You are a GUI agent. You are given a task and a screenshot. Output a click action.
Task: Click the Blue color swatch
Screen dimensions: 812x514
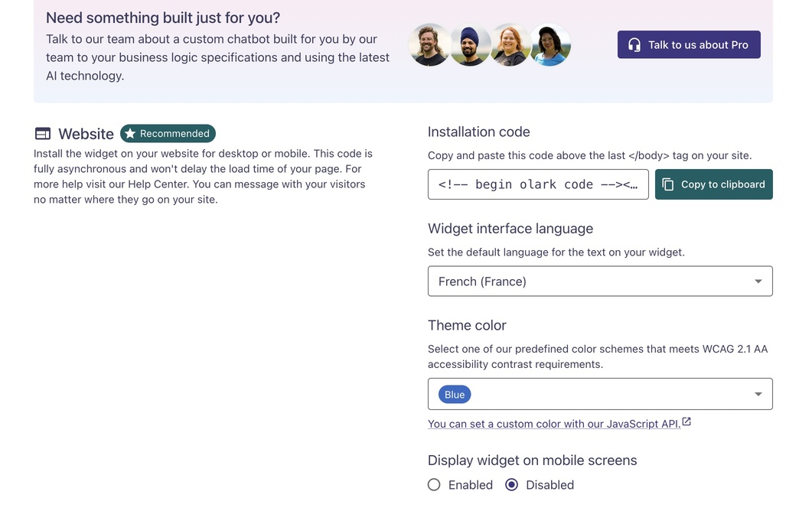[x=454, y=394]
